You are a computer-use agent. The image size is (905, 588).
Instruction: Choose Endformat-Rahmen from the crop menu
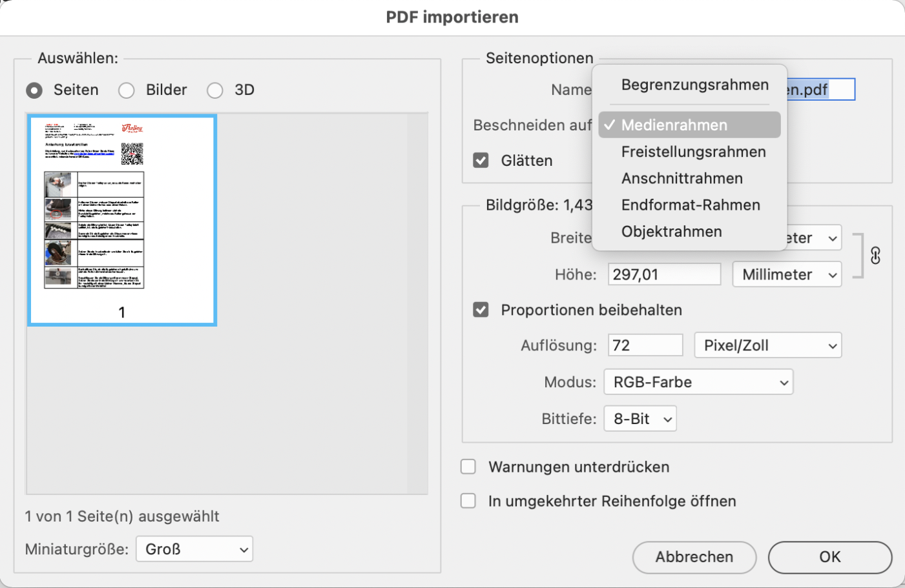pos(689,205)
